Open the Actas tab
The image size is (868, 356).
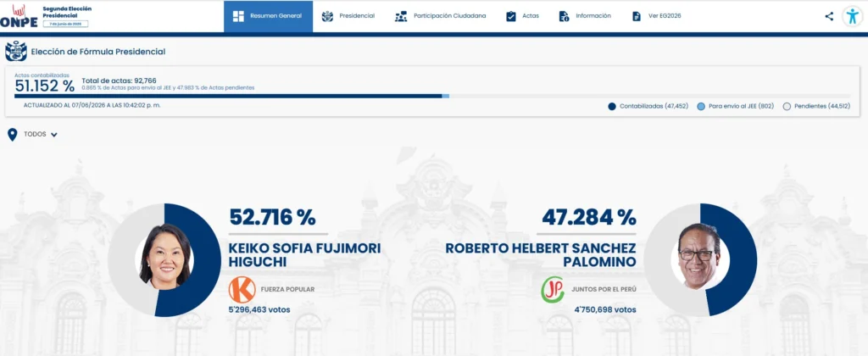[522, 16]
